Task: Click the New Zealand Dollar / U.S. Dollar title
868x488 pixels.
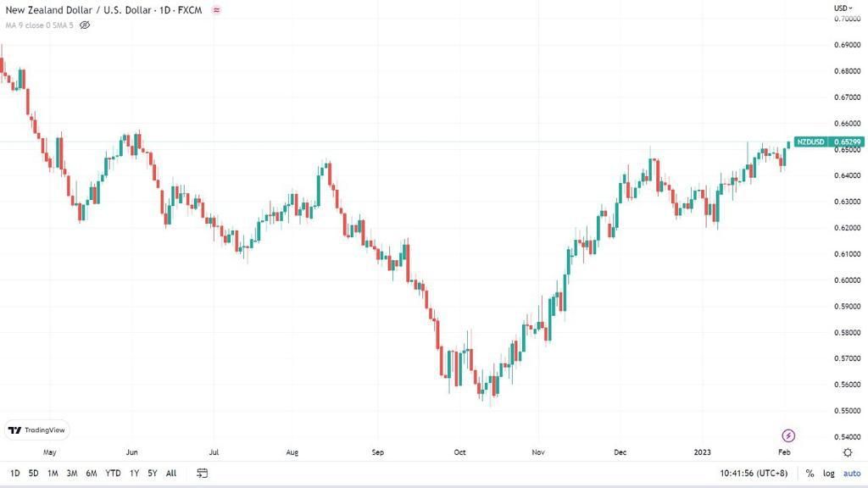Action: click(x=103, y=10)
